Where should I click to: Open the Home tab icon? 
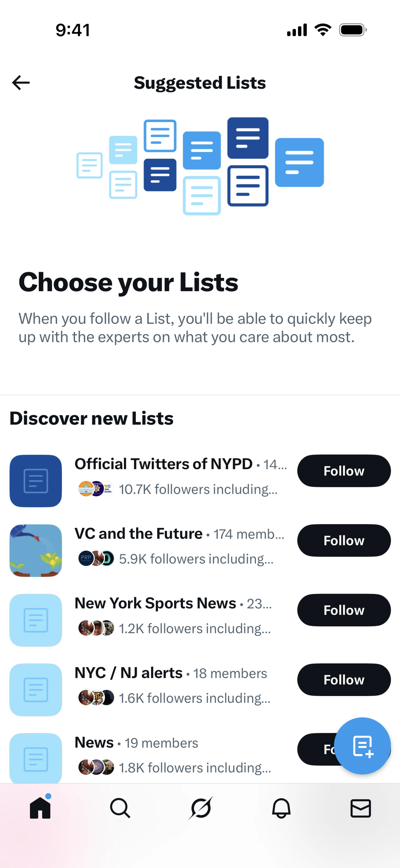tap(40, 808)
